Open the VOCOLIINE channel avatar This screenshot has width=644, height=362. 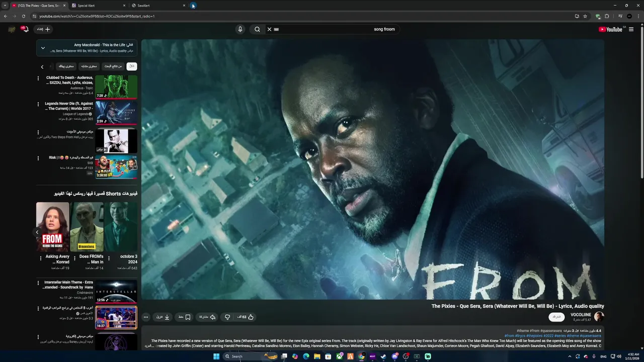(599, 317)
